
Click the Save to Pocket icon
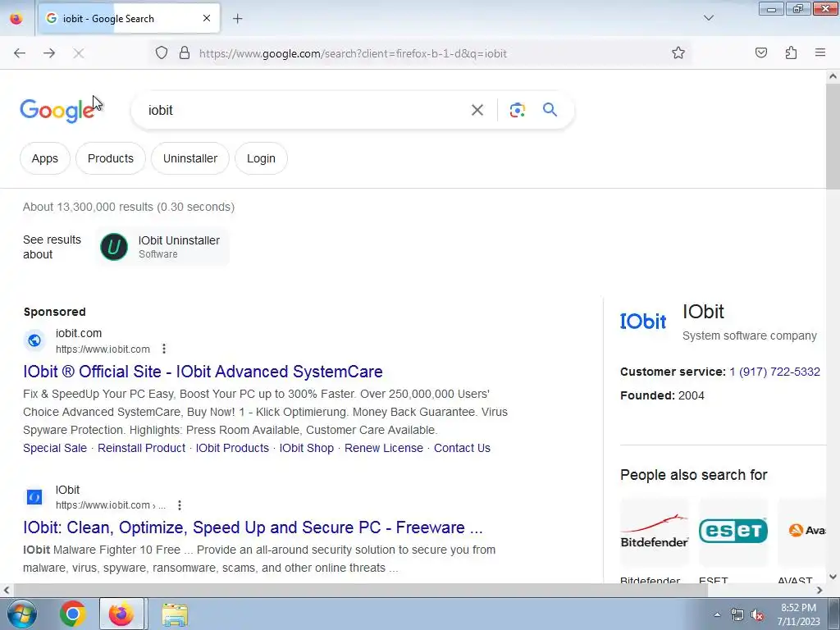click(x=761, y=52)
